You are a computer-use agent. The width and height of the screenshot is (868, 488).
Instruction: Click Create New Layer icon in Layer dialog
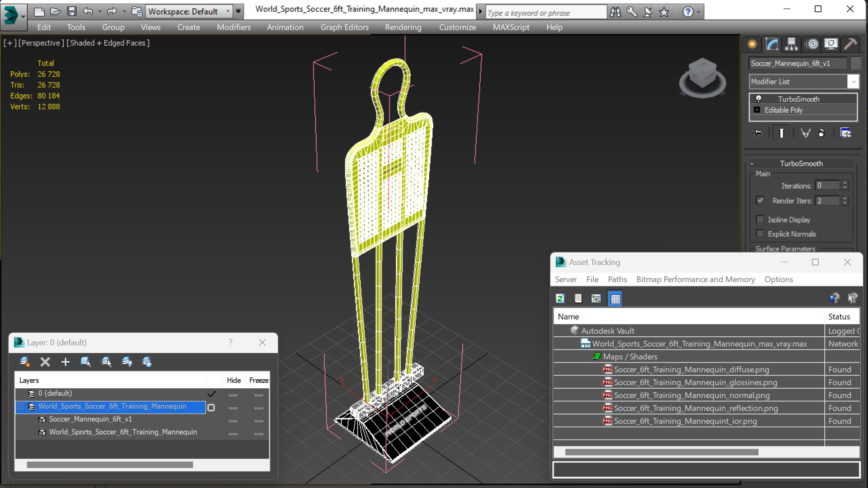[x=24, y=362]
